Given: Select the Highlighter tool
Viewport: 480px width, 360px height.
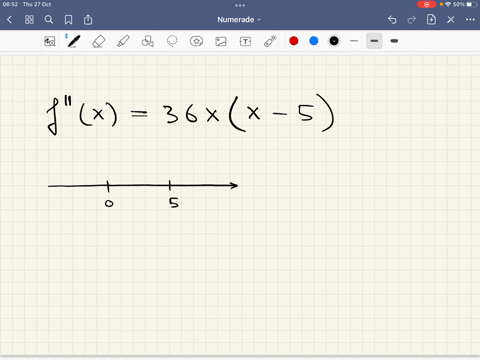Looking at the screenshot, I should tap(123, 41).
